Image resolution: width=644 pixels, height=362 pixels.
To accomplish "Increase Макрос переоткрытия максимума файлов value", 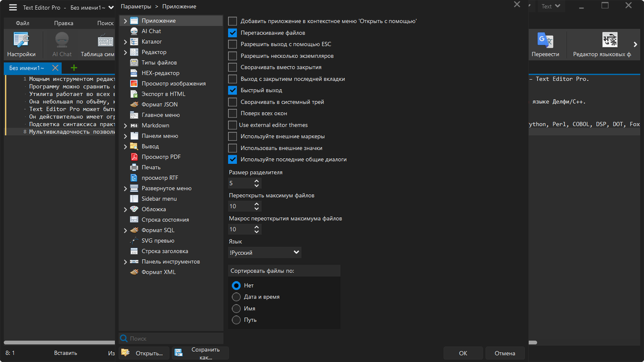I will pyautogui.click(x=257, y=227).
